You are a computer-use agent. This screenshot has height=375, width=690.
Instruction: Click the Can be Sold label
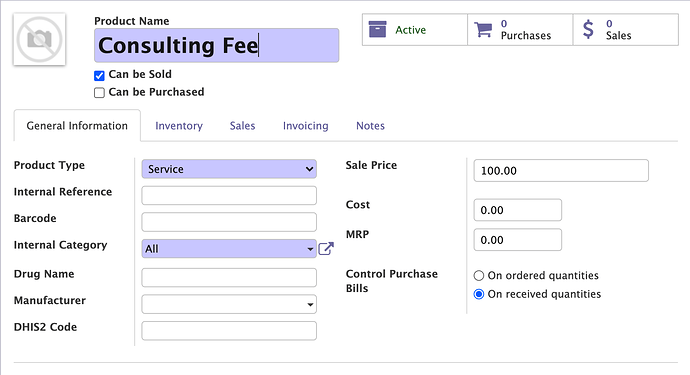point(140,74)
